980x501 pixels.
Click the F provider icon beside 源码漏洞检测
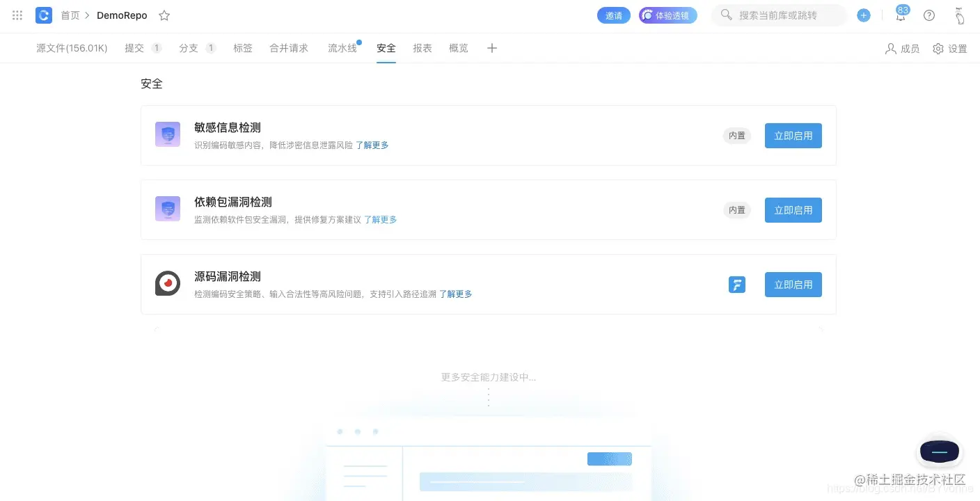pos(737,285)
